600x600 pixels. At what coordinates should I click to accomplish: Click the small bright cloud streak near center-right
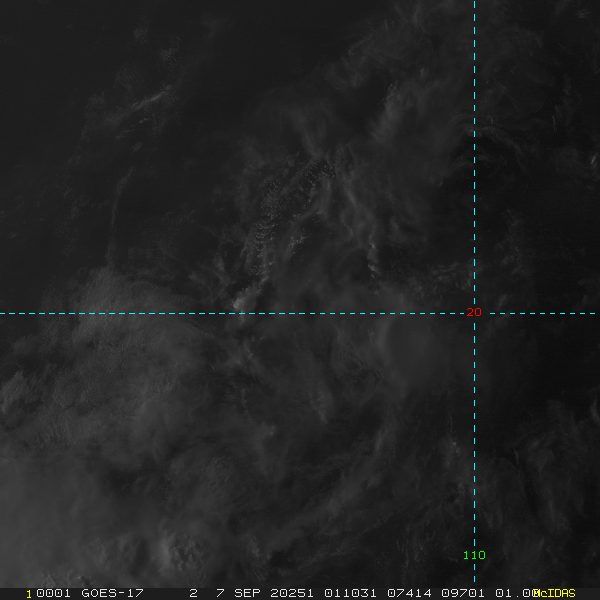click(x=373, y=257)
